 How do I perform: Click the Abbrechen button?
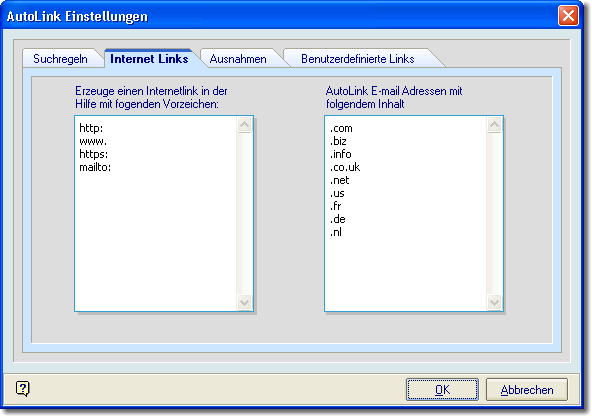527,389
